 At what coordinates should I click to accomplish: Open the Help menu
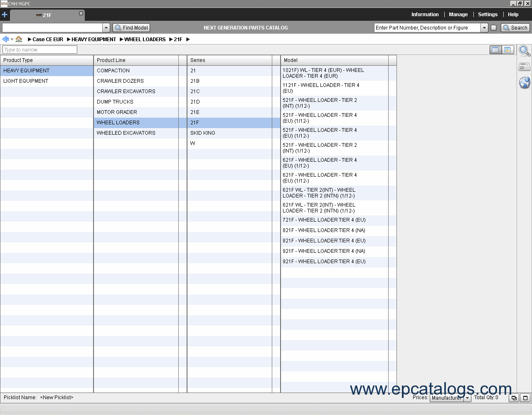[513, 15]
